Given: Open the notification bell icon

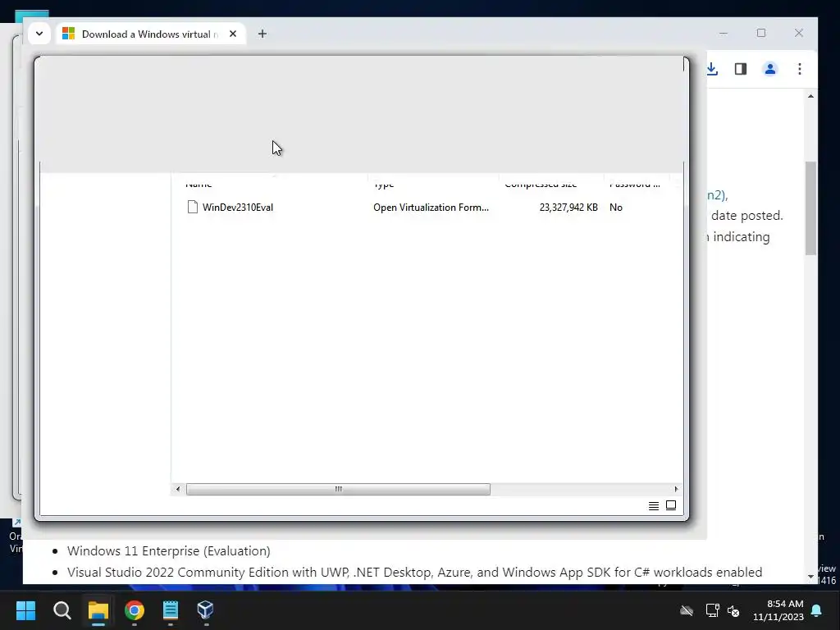Looking at the screenshot, I should 817,610.
